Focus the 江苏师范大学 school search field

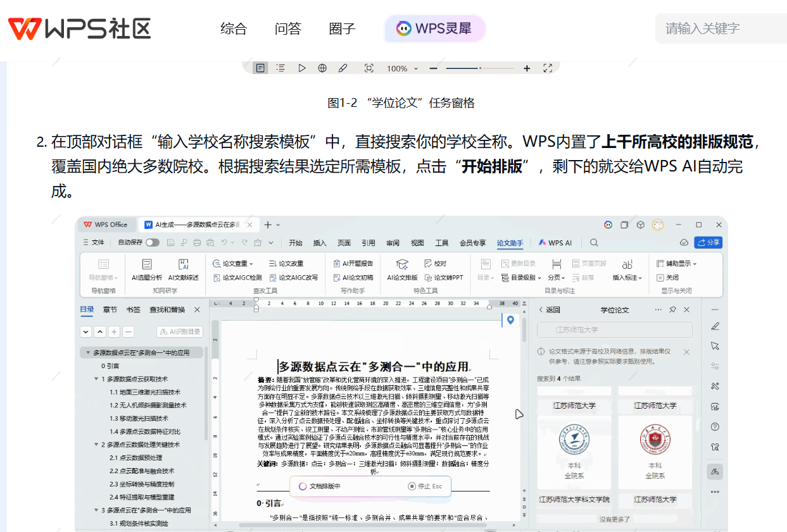614,330
